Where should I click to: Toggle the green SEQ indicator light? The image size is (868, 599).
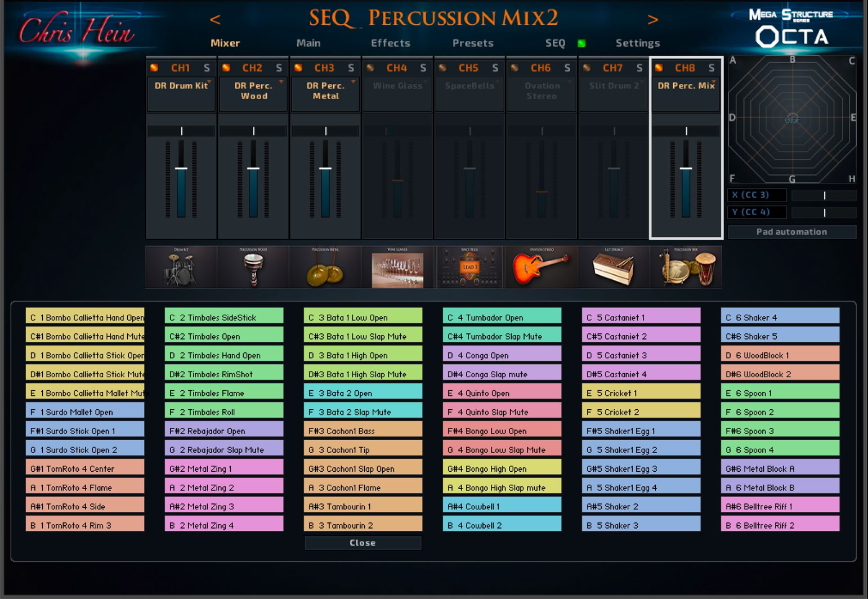581,43
